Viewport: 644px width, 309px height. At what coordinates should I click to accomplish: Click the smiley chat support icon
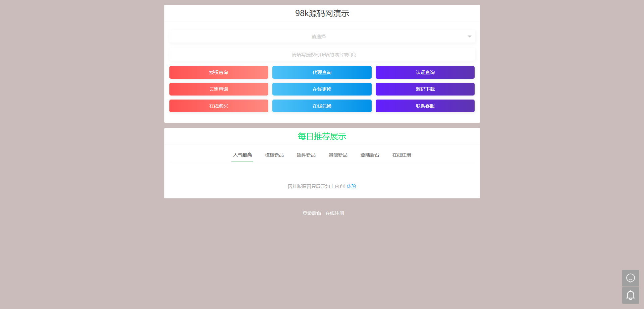pyautogui.click(x=630, y=278)
